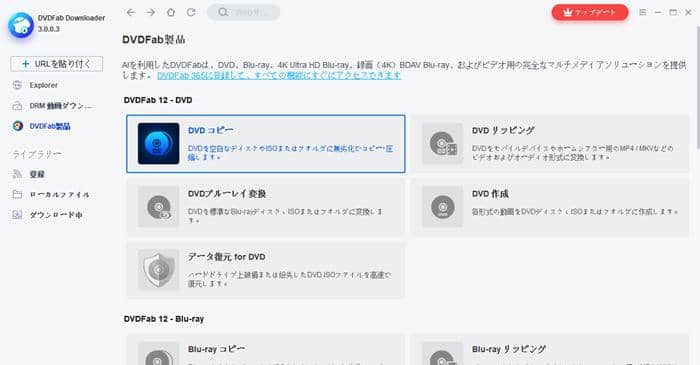
Task: Click the Blu-ray リッピング disc icon
Action: click(442, 354)
